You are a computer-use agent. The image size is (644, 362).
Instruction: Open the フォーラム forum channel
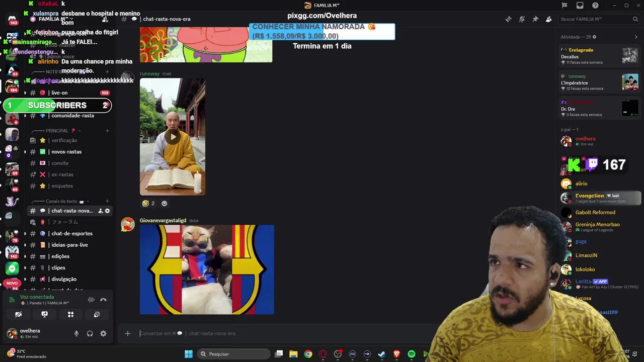[x=68, y=222]
